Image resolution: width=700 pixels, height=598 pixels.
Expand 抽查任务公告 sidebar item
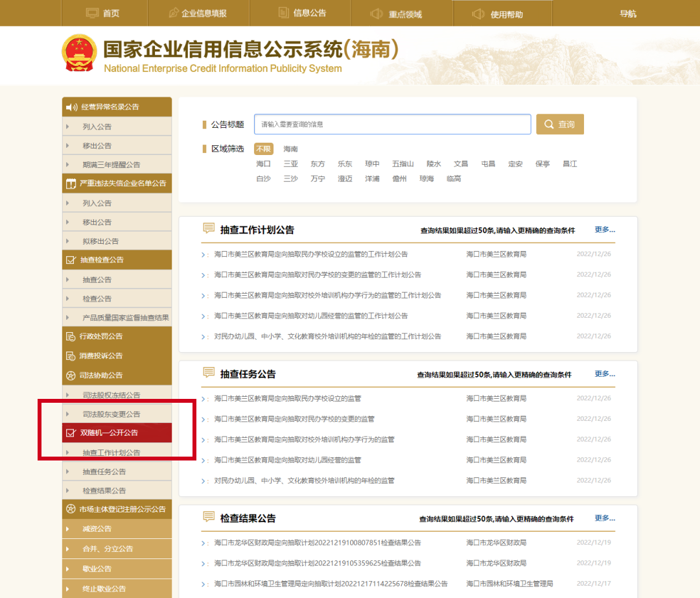click(x=117, y=472)
